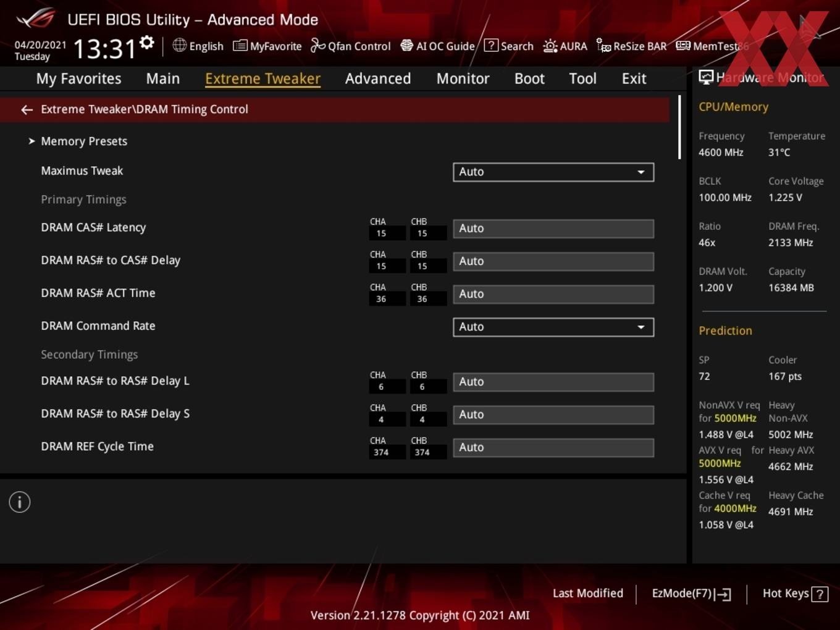This screenshot has height=630, width=840.
Task: Click the Hardware Monitor display icon
Action: (x=706, y=77)
